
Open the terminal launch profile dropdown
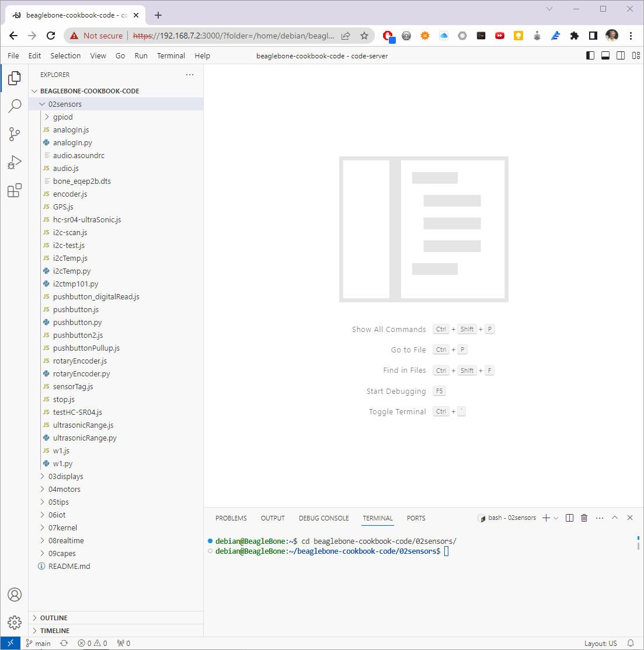pos(555,518)
